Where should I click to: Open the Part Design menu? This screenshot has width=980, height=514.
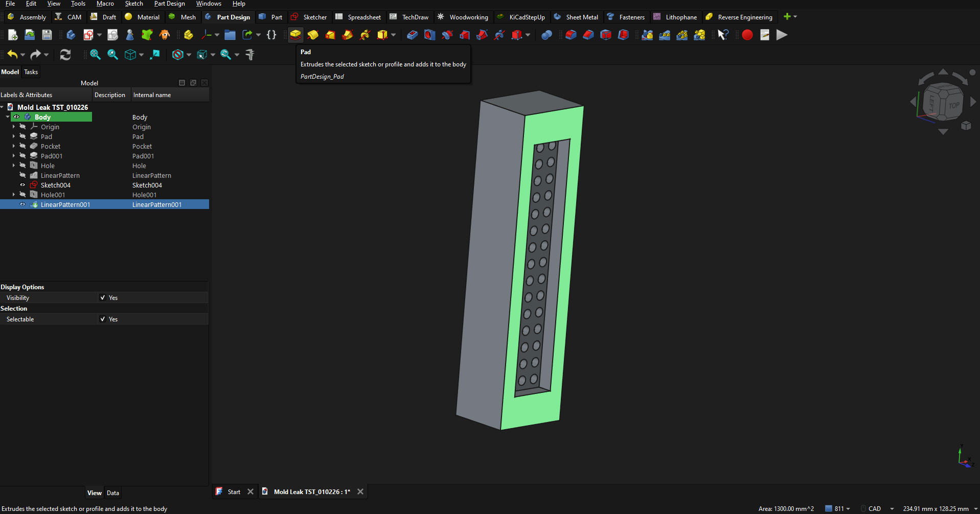(x=169, y=4)
